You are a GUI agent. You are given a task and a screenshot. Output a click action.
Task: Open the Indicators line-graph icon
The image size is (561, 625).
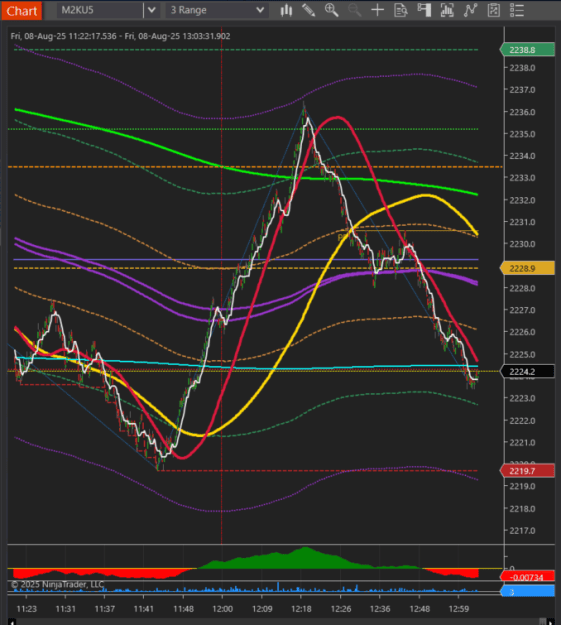[470, 10]
